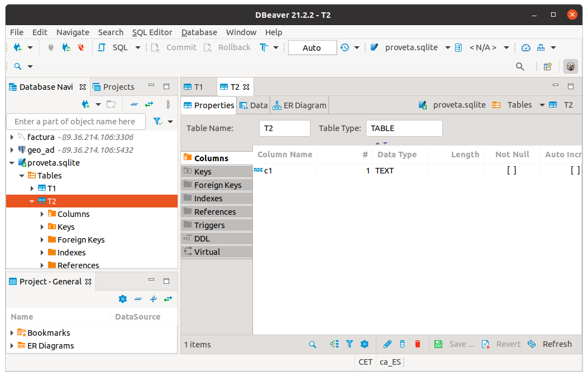Click the search magnifier at toolbar right
Image resolution: width=588 pixels, height=377 pixels.
(x=520, y=66)
